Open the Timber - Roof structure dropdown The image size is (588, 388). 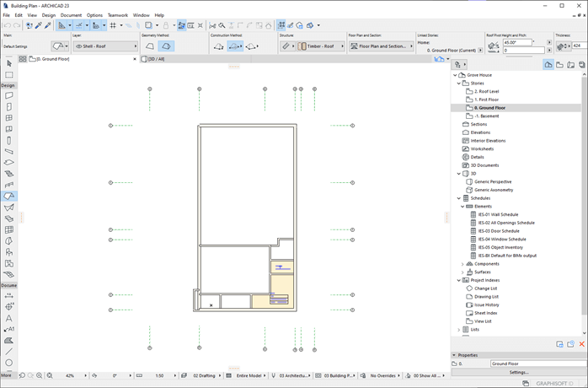pos(321,46)
